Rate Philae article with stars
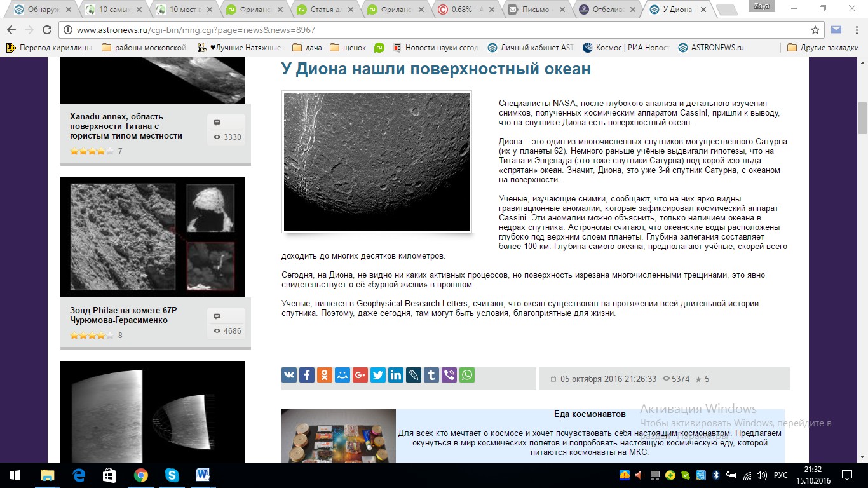This screenshot has height=488, width=868. 92,335
